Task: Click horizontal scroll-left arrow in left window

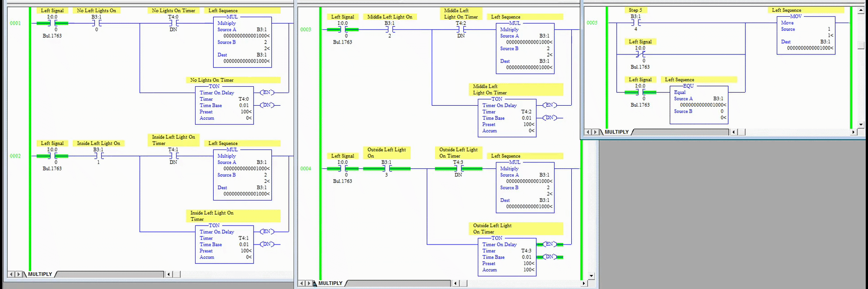Action: tap(168, 274)
